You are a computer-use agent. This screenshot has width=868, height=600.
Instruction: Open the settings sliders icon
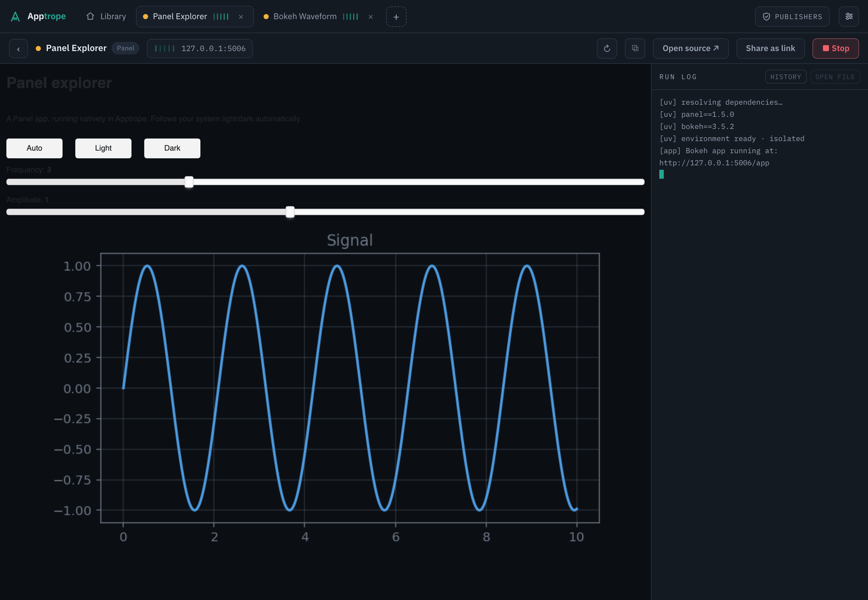(849, 17)
